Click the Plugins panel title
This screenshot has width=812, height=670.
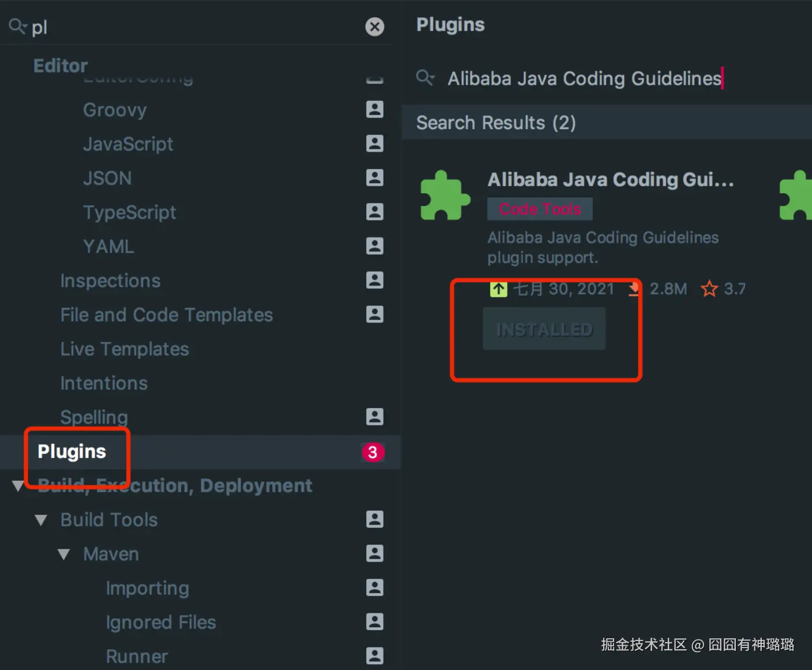450,25
